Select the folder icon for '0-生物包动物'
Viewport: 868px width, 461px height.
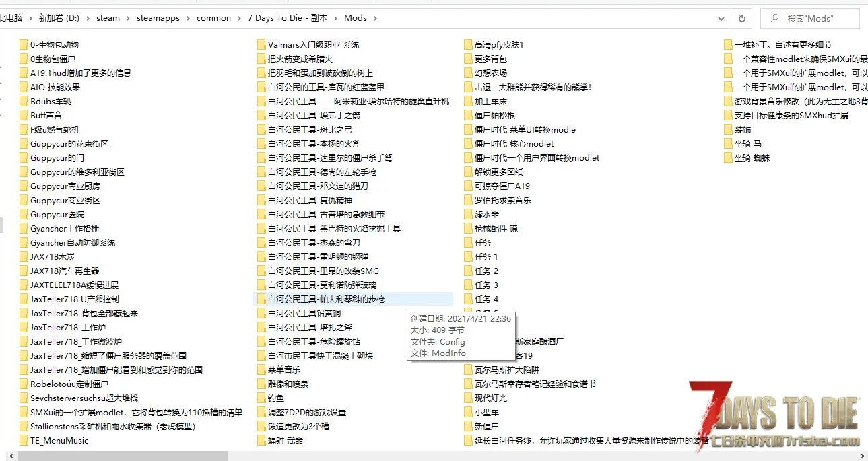click(x=24, y=45)
